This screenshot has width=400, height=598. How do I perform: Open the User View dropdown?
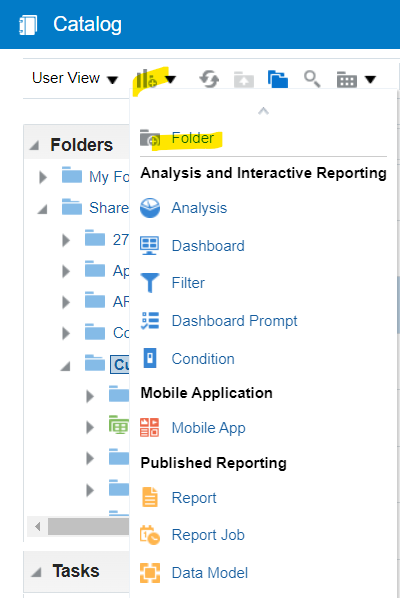point(75,79)
